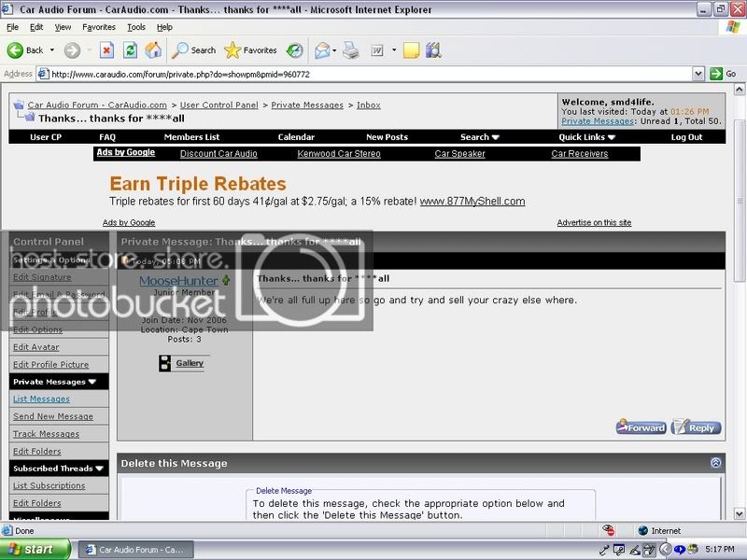The height and width of the screenshot is (560, 747).
Task: Click the Refresh page icon
Action: pyautogui.click(x=130, y=50)
